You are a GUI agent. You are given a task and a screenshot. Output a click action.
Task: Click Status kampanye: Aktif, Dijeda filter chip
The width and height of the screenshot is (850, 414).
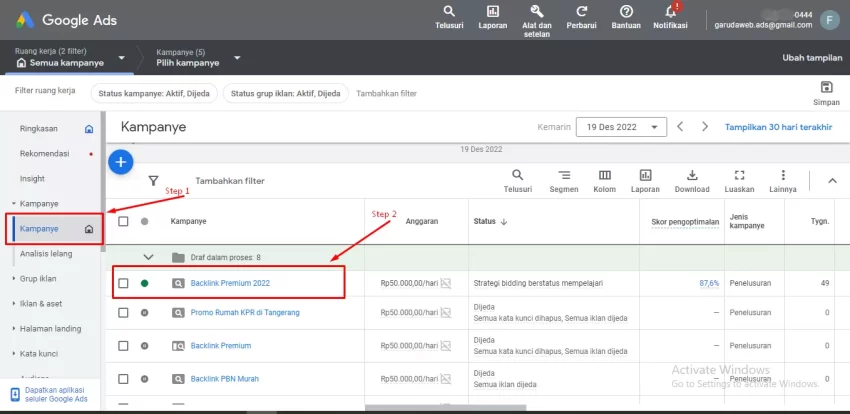(x=154, y=93)
